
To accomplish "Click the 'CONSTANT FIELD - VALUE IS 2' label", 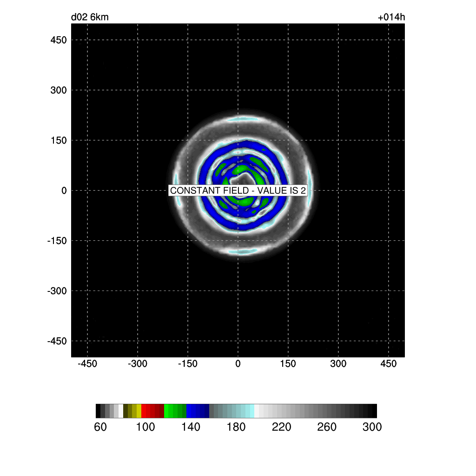I will [x=238, y=190].
